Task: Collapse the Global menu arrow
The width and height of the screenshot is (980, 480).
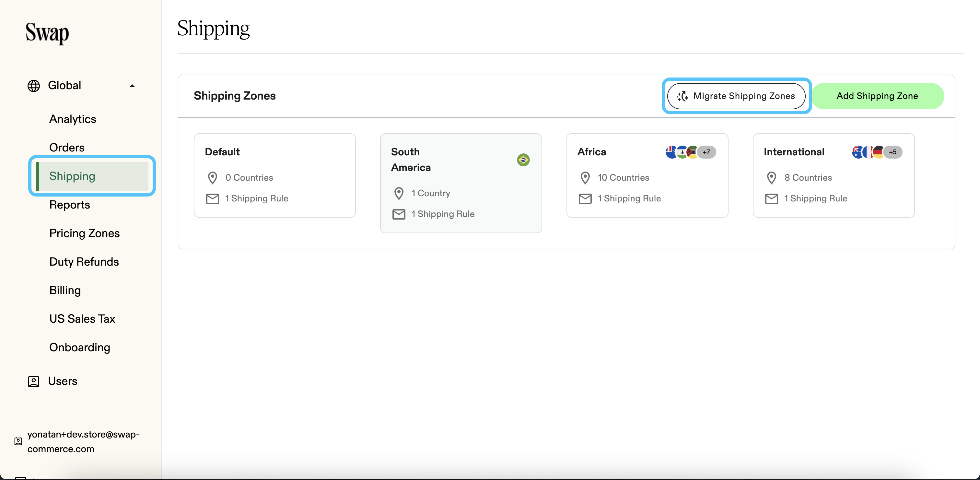Action: coord(132,86)
